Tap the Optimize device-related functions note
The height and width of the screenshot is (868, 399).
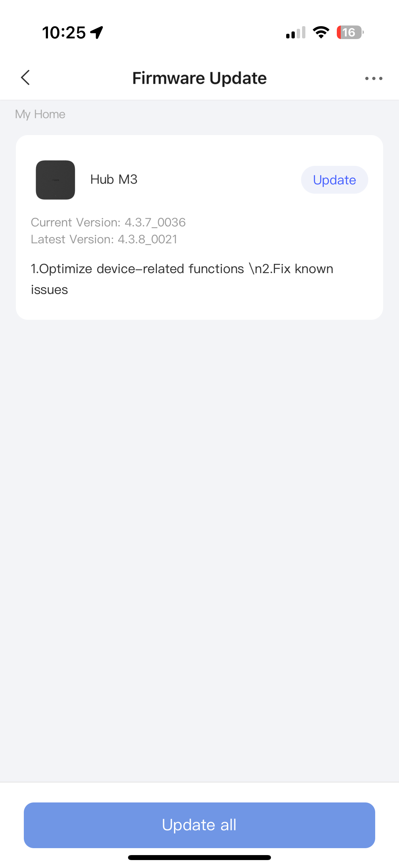click(x=137, y=269)
